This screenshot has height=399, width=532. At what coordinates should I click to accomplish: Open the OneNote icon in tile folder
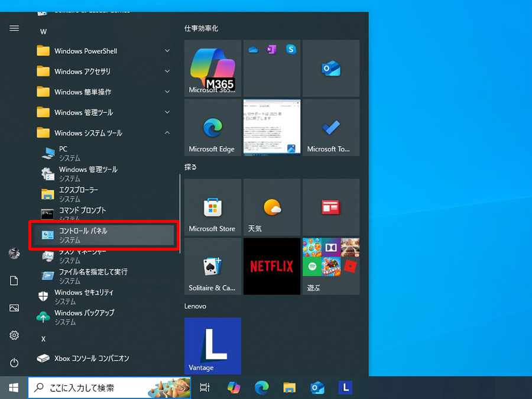click(271, 50)
